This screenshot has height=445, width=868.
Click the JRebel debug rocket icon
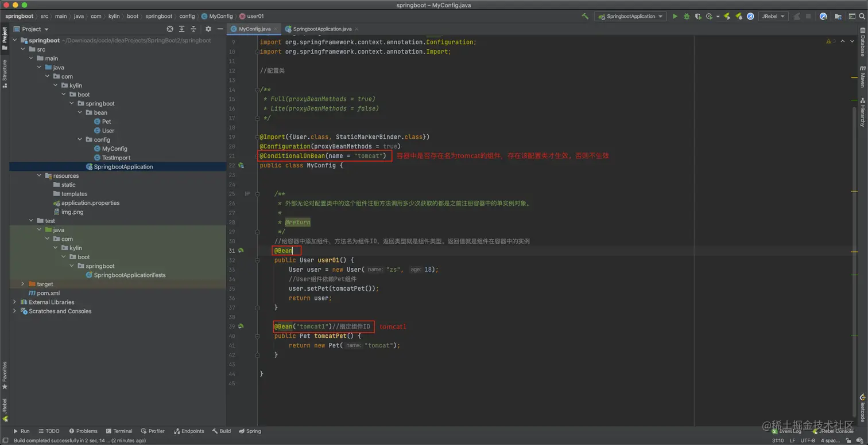(739, 16)
